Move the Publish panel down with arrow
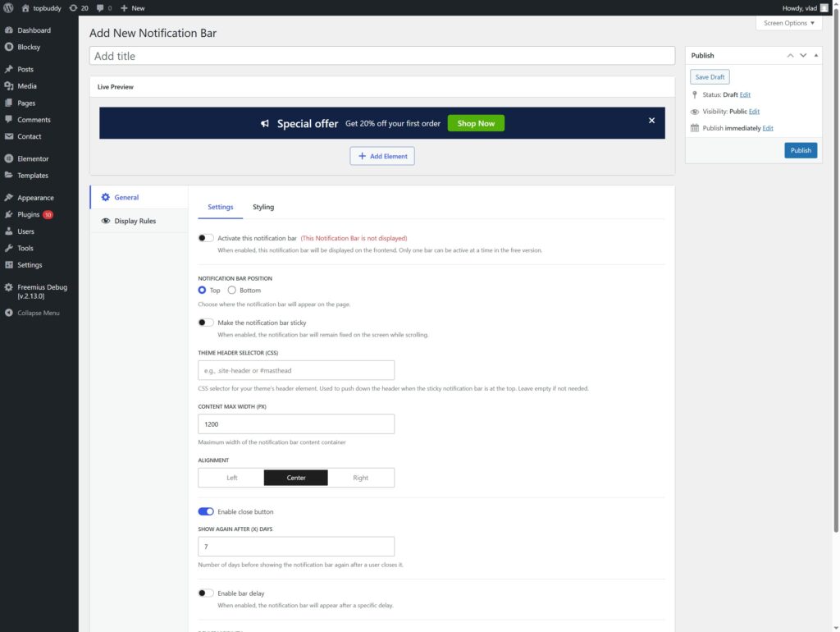 coord(804,56)
